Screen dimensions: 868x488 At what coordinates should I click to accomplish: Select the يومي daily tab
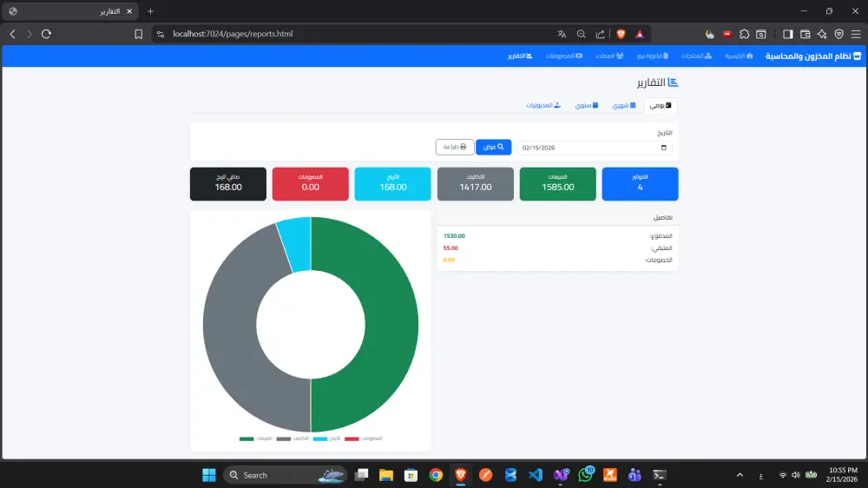pyautogui.click(x=661, y=105)
